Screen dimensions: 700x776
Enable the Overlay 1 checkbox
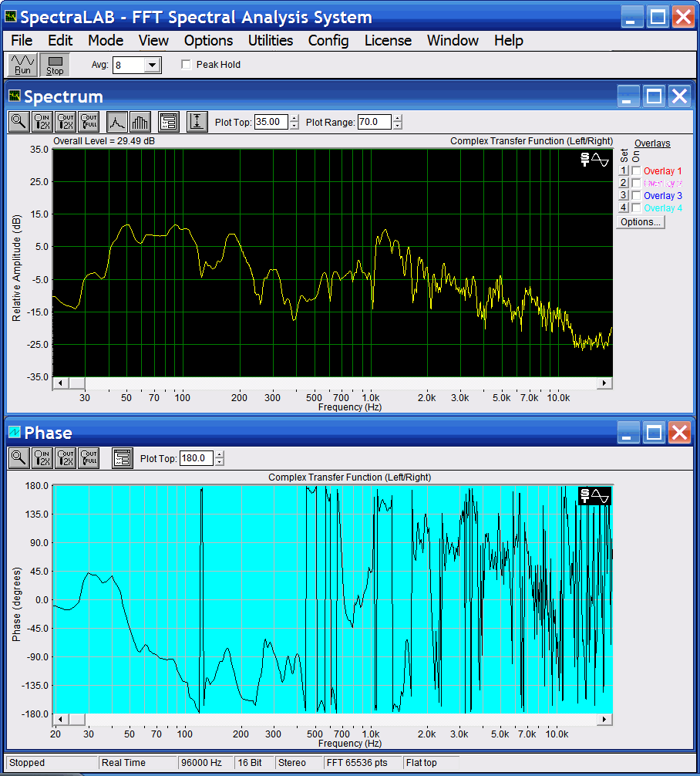pos(636,171)
